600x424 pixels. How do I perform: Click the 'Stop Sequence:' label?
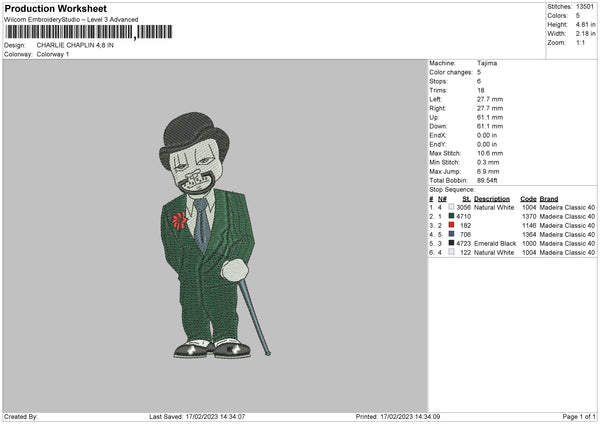452,190
